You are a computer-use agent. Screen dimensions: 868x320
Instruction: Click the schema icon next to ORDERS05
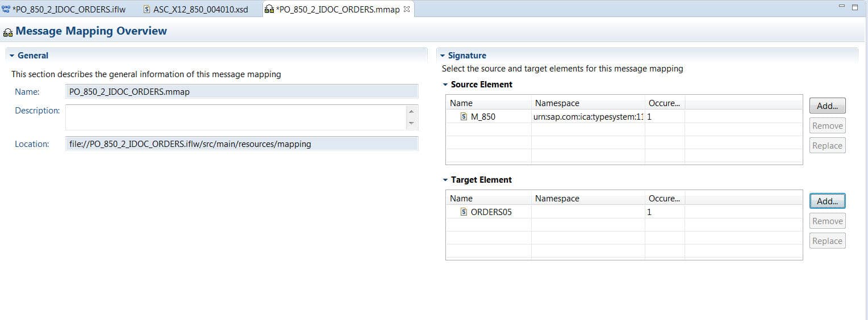(x=464, y=212)
